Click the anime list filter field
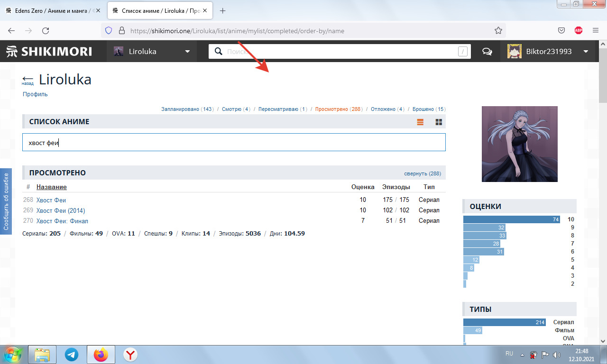This screenshot has width=607, height=364. pos(234,142)
